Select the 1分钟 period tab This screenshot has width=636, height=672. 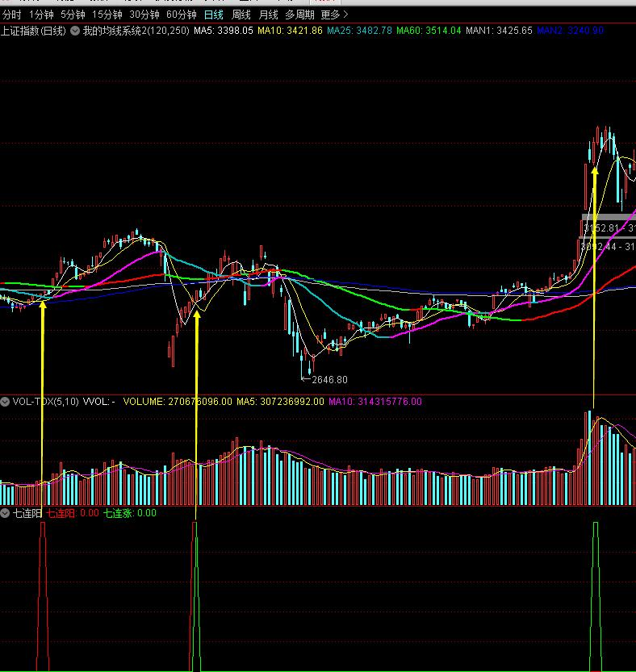click(41, 15)
